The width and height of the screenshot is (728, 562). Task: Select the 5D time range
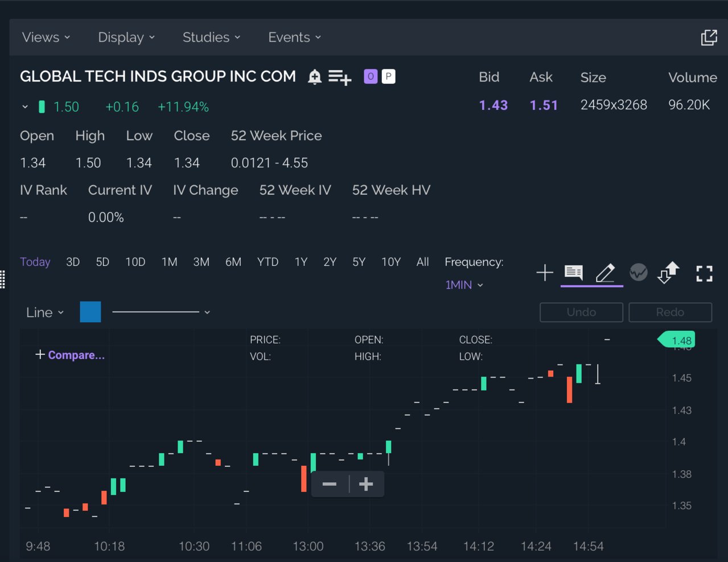click(102, 262)
